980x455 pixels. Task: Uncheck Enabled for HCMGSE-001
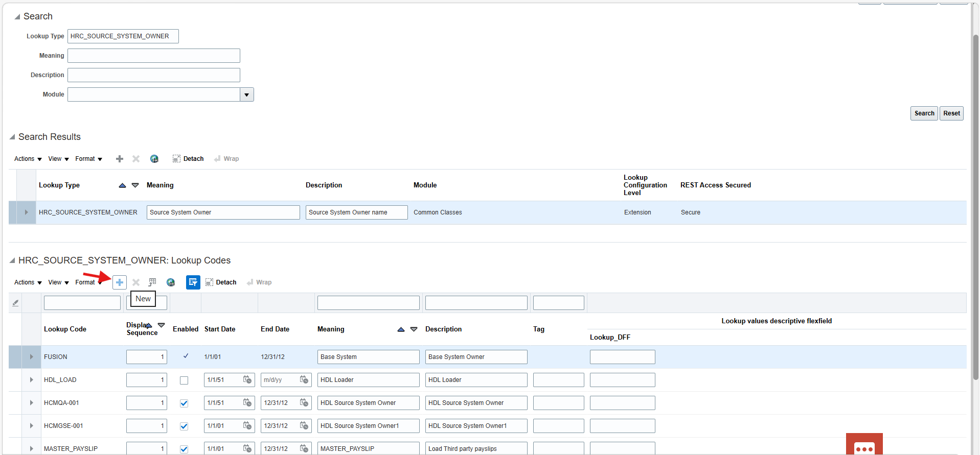(x=184, y=426)
